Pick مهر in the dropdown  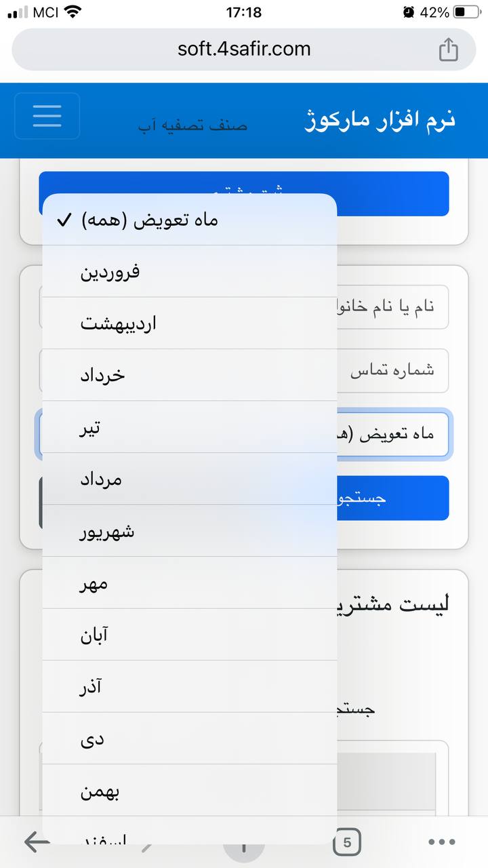(190, 583)
